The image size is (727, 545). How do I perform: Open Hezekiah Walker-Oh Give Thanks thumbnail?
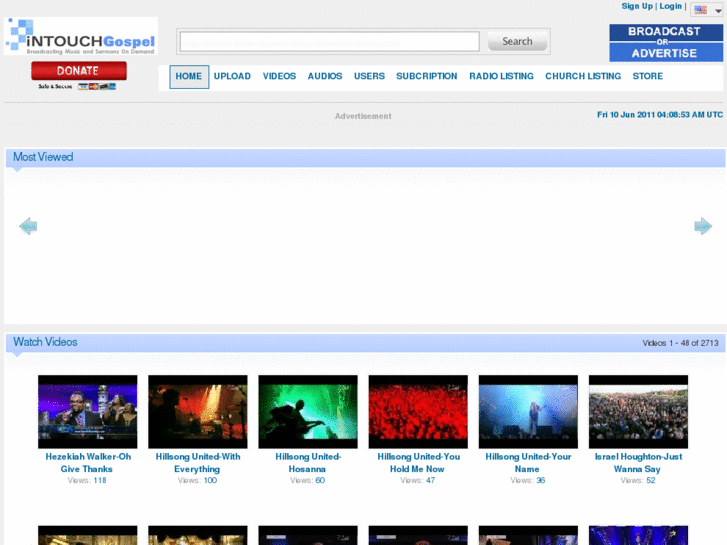click(x=88, y=412)
